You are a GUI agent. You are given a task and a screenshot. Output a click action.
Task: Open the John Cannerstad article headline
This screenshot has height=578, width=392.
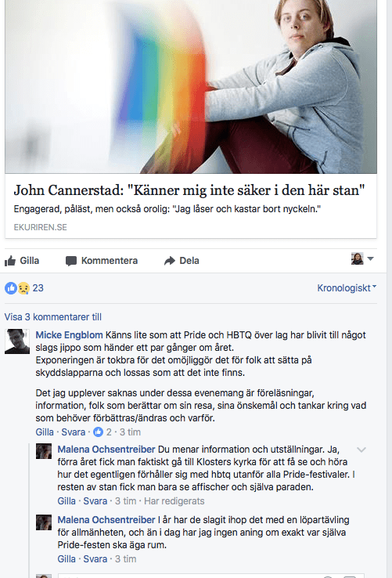click(x=189, y=190)
